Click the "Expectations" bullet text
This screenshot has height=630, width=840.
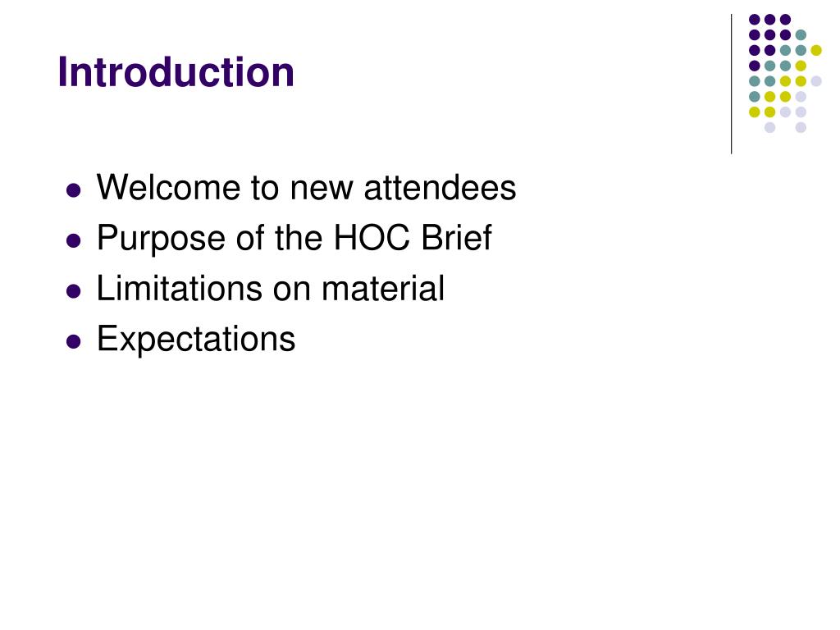(196, 339)
